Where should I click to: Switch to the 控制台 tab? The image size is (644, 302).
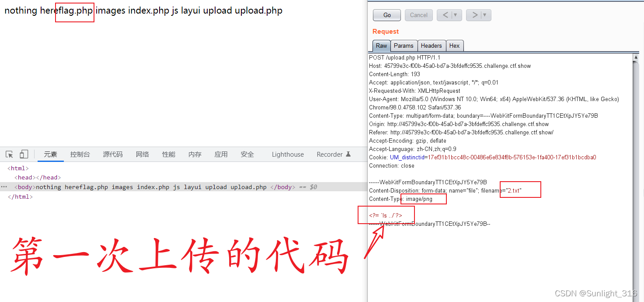pos(80,154)
